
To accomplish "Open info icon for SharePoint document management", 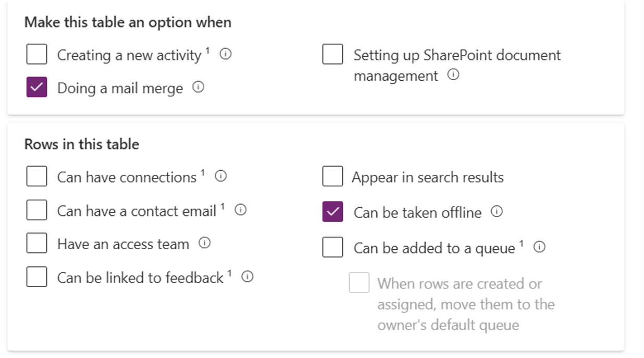I will point(453,75).
